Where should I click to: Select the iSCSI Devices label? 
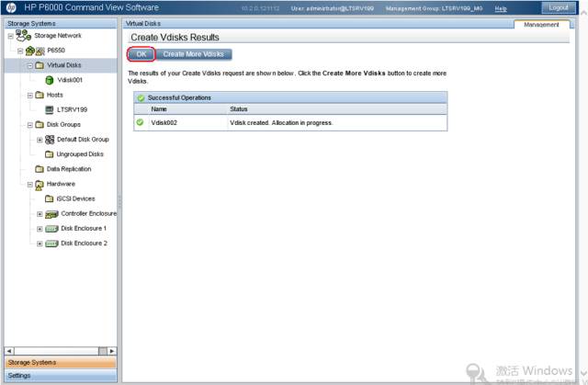[x=75, y=198]
